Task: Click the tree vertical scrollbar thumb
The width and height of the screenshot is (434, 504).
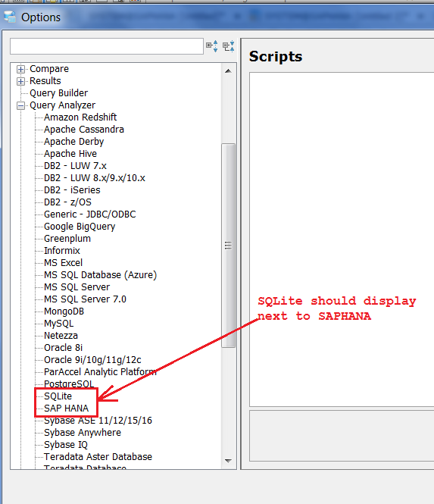Action: [229, 246]
